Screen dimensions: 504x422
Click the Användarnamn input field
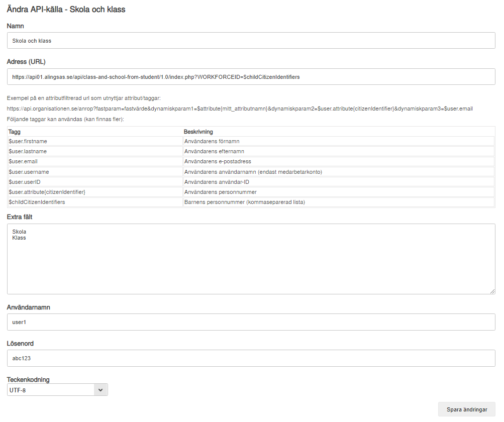[251, 322]
